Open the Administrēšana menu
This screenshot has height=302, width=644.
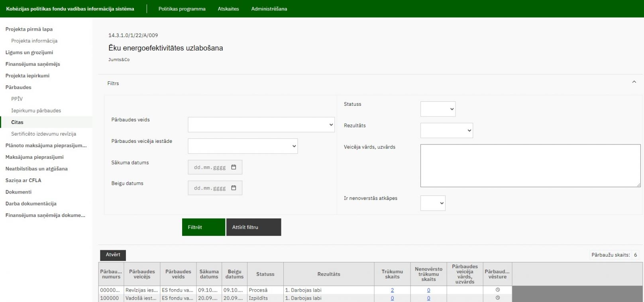coord(269,9)
